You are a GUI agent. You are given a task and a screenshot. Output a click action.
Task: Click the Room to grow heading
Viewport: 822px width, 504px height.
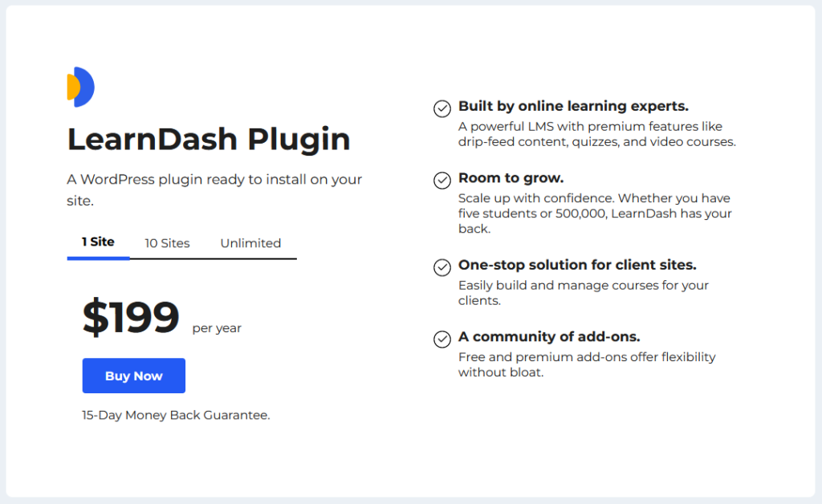pos(511,177)
